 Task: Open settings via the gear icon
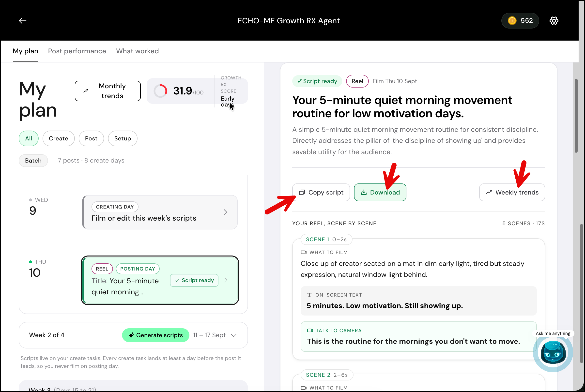[554, 20]
